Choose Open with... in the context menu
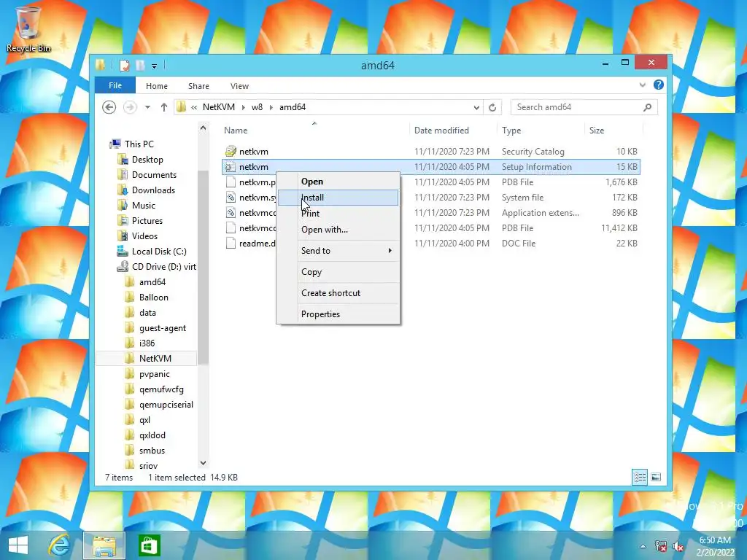This screenshot has height=560, width=747. tap(338, 230)
